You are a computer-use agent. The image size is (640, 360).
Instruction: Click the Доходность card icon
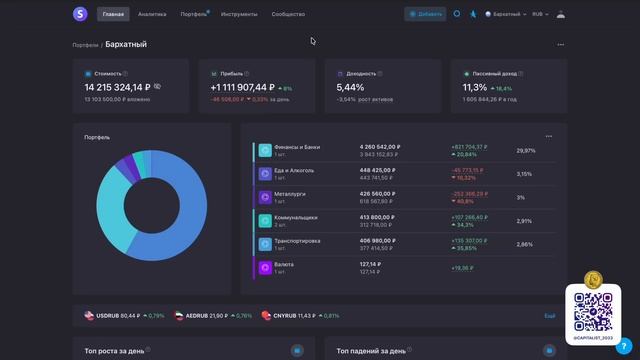coord(340,74)
